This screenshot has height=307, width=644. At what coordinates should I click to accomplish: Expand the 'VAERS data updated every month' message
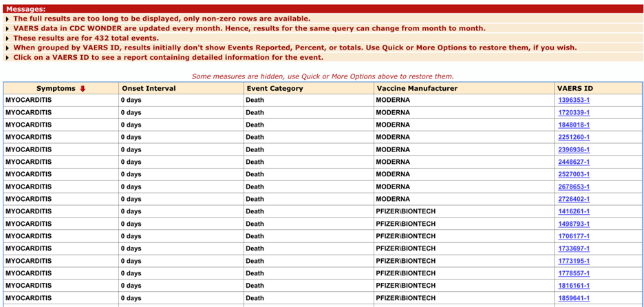[x=8, y=29]
